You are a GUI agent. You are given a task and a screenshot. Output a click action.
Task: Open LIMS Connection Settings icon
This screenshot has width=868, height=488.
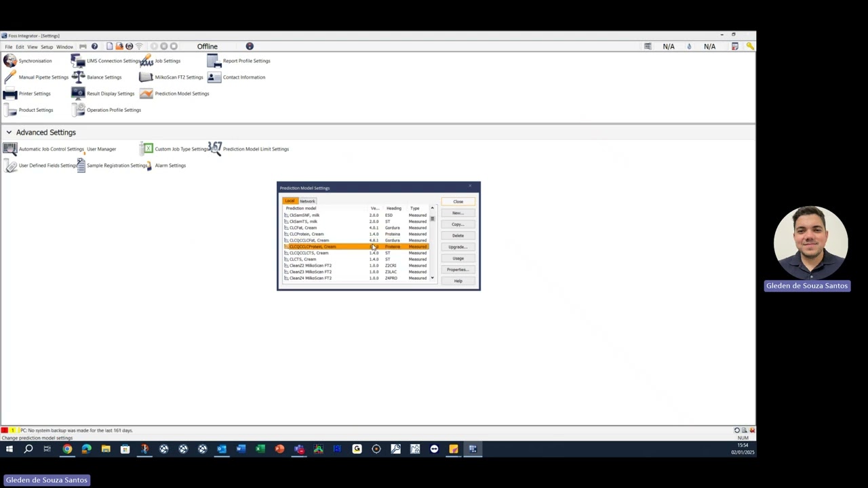pyautogui.click(x=78, y=61)
